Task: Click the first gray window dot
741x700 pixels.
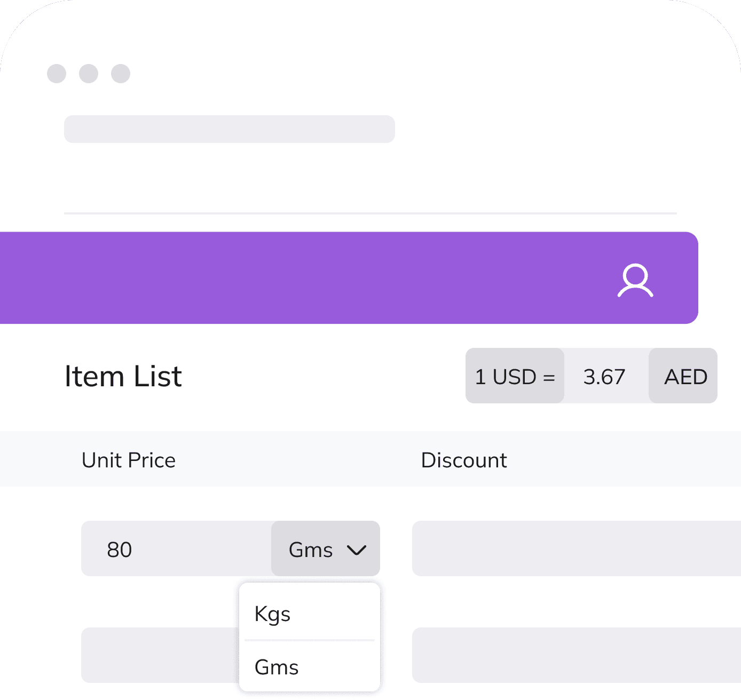Action: [57, 74]
